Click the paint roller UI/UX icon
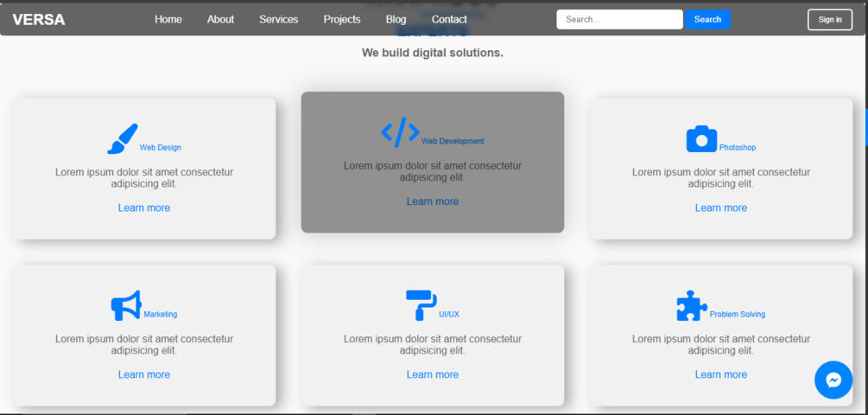The width and height of the screenshot is (868, 415). pyautogui.click(x=421, y=304)
